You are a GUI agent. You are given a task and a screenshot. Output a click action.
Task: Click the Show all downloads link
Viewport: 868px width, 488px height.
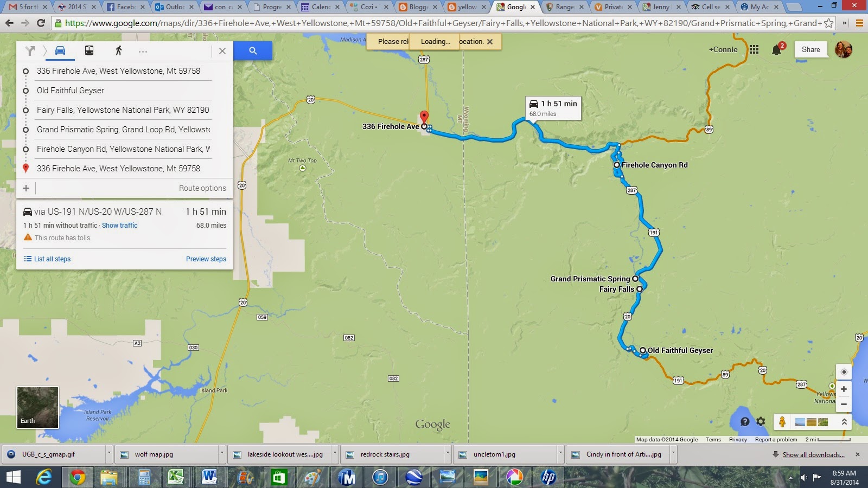point(813,455)
